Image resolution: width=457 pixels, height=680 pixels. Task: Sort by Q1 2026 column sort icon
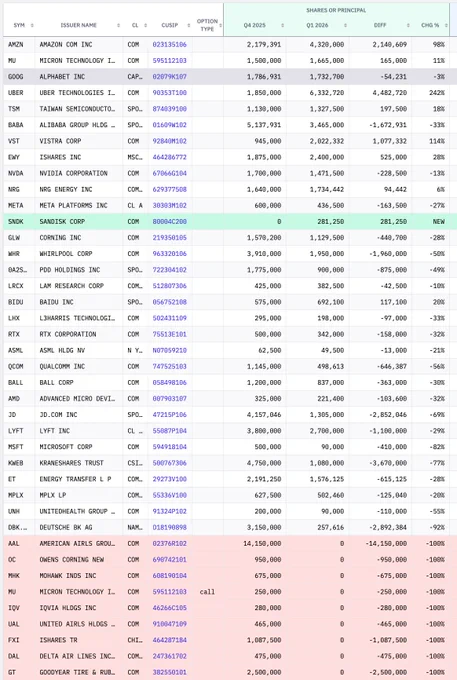pyautogui.click(x=345, y=25)
